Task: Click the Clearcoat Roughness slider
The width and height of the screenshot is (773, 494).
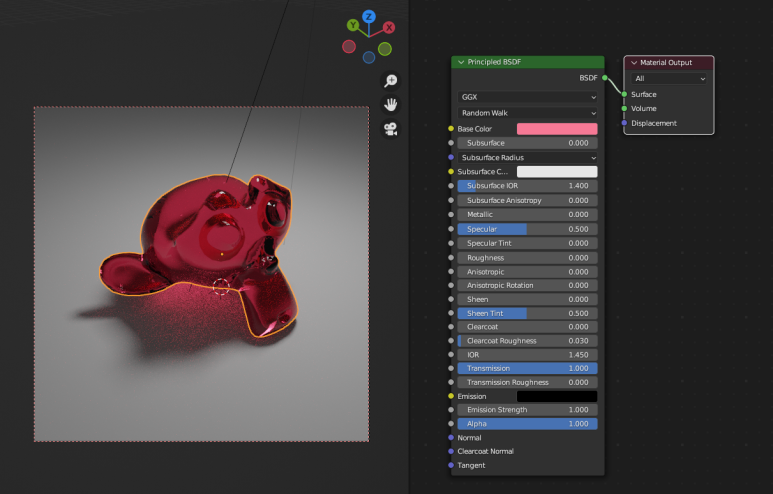Action: tap(527, 341)
